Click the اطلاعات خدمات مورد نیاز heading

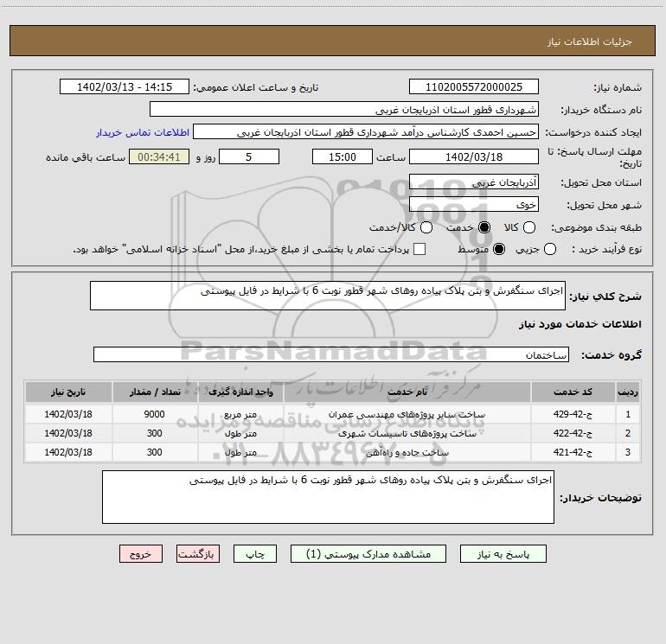coord(580,324)
